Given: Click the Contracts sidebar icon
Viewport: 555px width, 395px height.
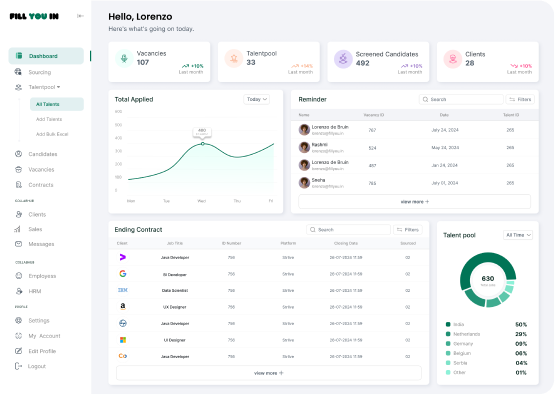Looking at the screenshot, I should click(x=18, y=185).
